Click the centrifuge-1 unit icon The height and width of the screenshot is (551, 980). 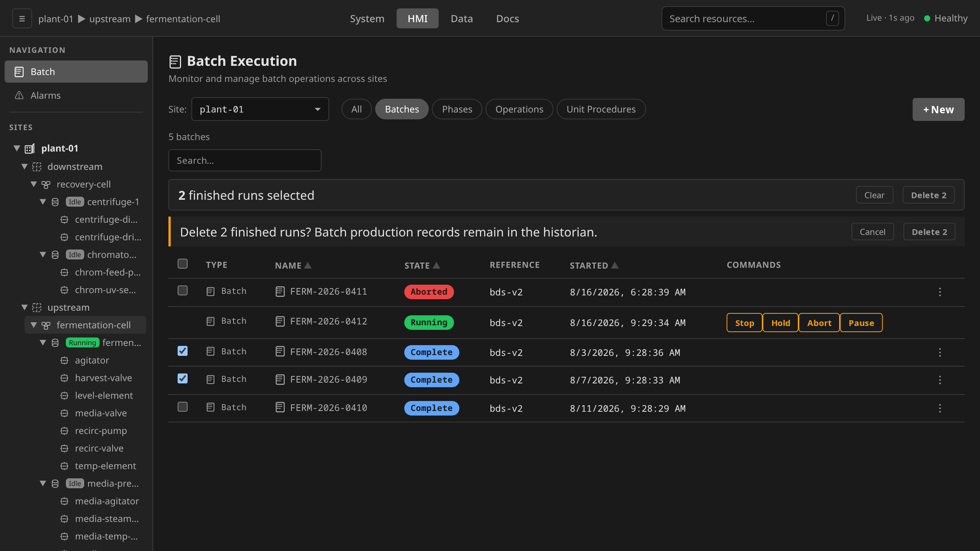(x=55, y=202)
